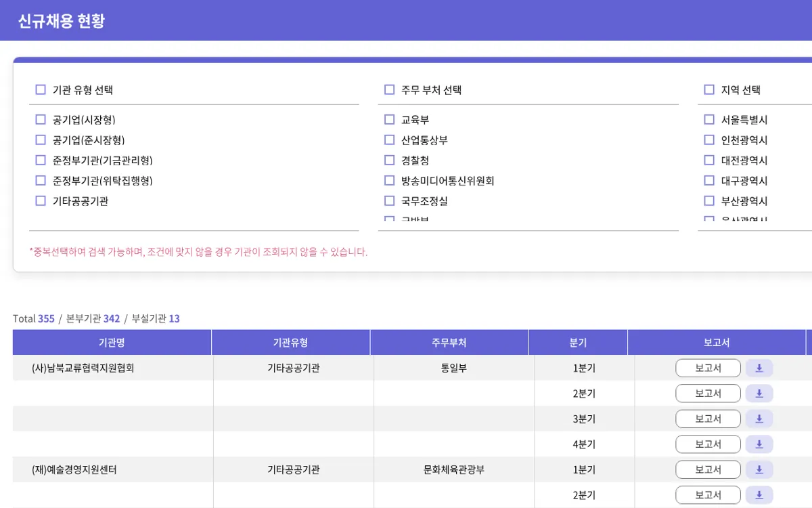Viewport: 812px width, 508px height.
Task: Click the 통일부 ministry cell
Action: click(453, 368)
